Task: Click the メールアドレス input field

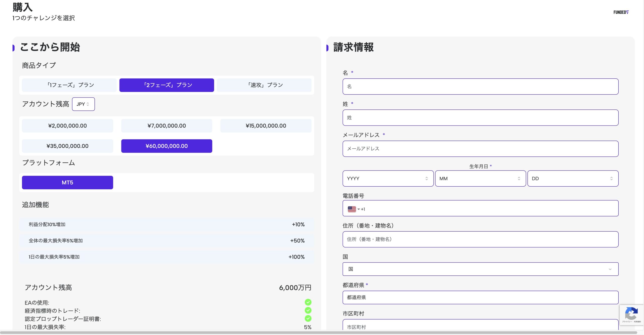Action: point(480,149)
